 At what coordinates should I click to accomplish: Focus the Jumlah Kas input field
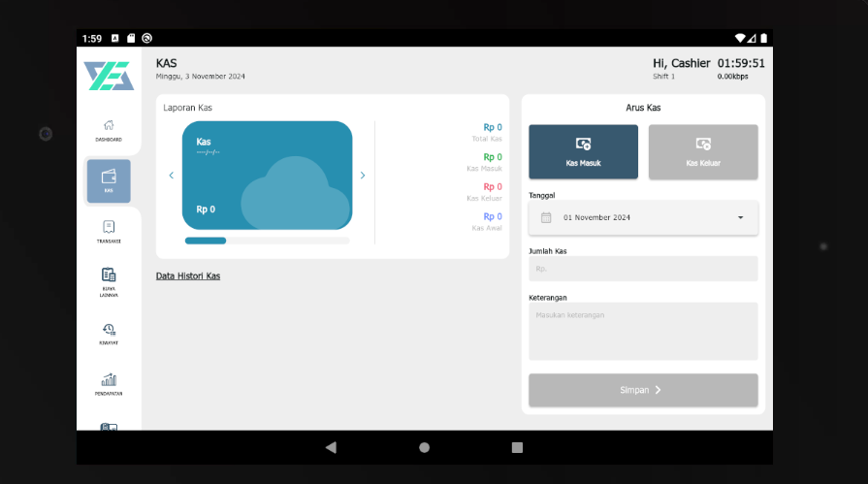point(643,269)
